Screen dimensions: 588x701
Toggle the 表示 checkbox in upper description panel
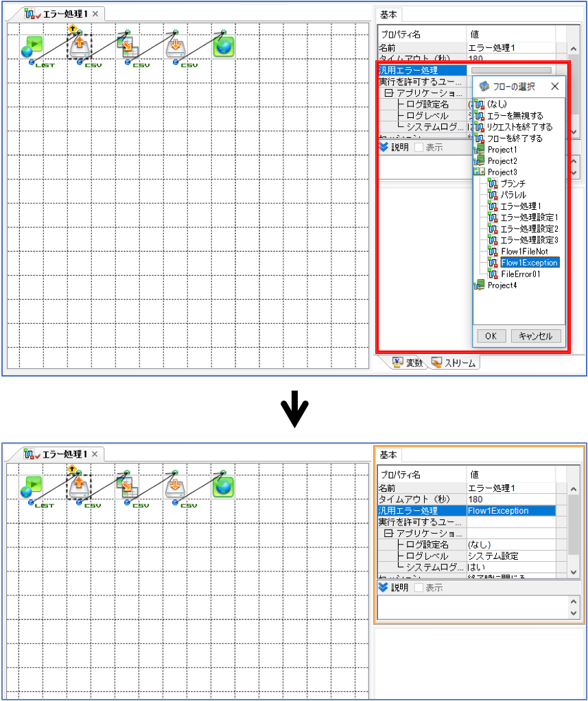click(419, 147)
